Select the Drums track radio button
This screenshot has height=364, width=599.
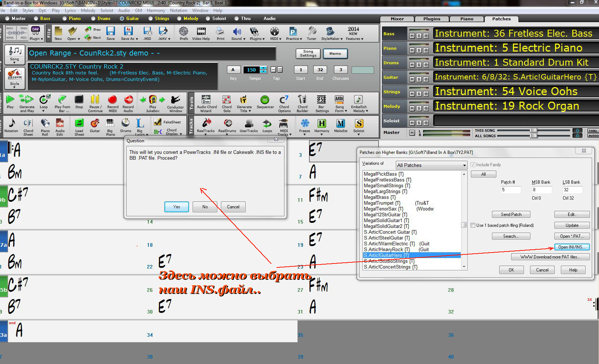(93, 19)
